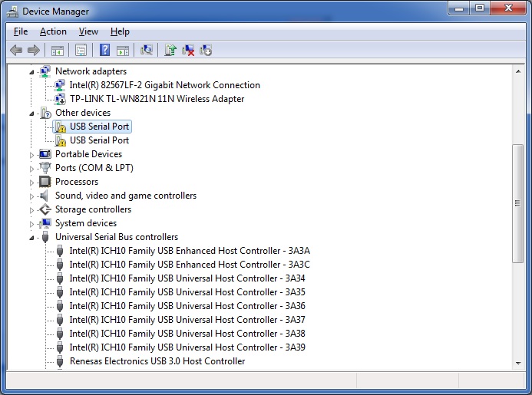Click the Sound speaker icon
Viewport: 532px width, 395px height.
coord(44,196)
